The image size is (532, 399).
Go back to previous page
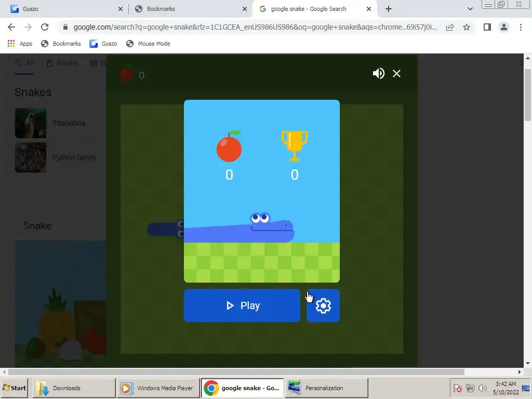pyautogui.click(x=11, y=27)
